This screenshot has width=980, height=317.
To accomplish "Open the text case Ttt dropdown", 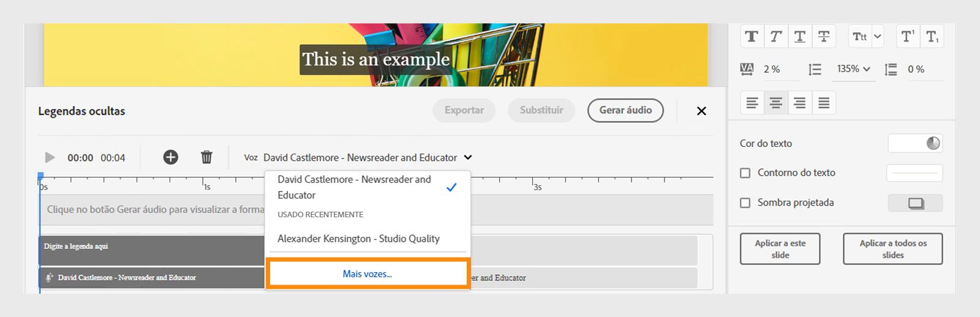I will (x=867, y=37).
